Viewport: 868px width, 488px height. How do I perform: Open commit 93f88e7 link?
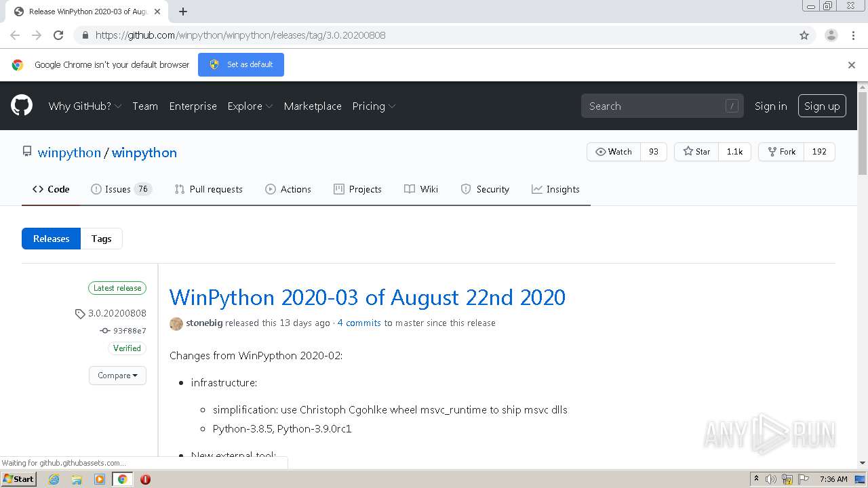click(123, 331)
